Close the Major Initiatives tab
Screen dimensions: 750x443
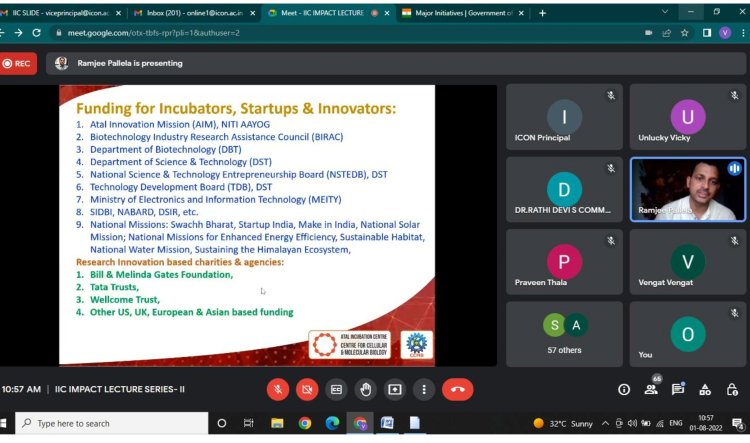click(x=521, y=13)
